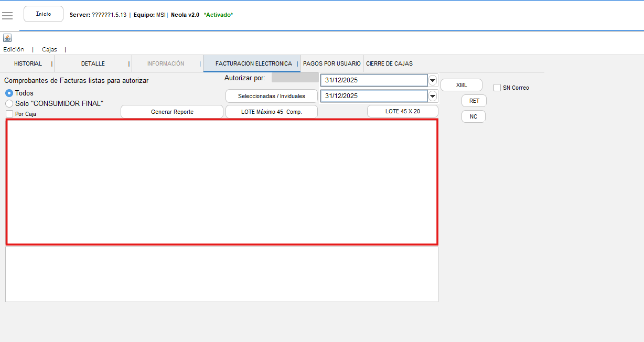Toggle the "SN Correo" checkbox

coord(497,88)
